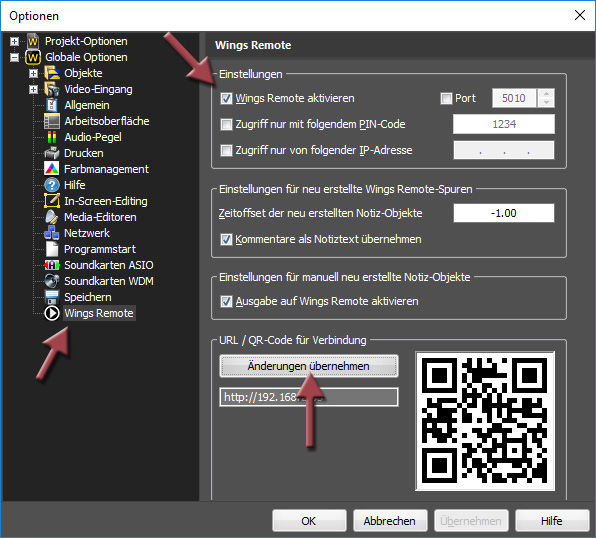Open the Media-Editoren options page
The width and height of the screenshot is (596, 538).
pos(100,217)
